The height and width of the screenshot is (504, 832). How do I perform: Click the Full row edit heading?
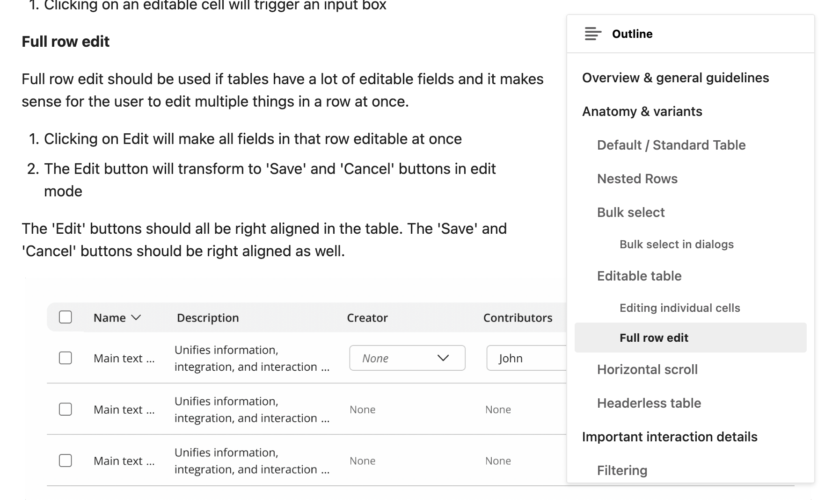tap(66, 41)
